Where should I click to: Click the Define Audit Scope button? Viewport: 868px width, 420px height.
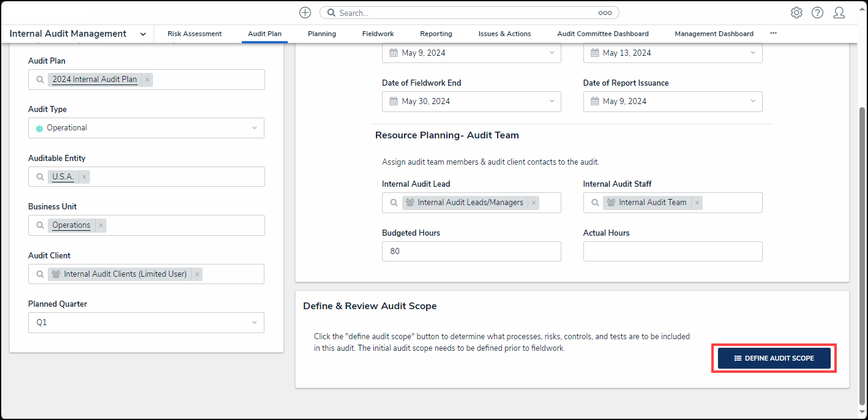point(774,358)
